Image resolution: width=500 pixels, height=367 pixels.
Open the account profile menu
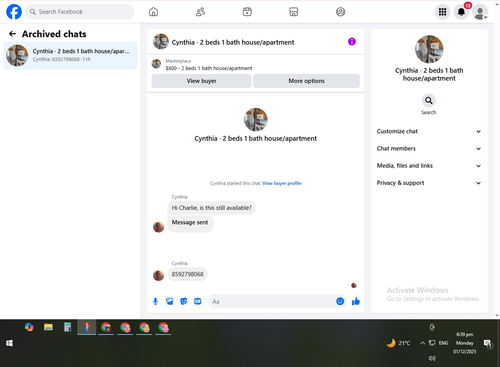tap(480, 12)
